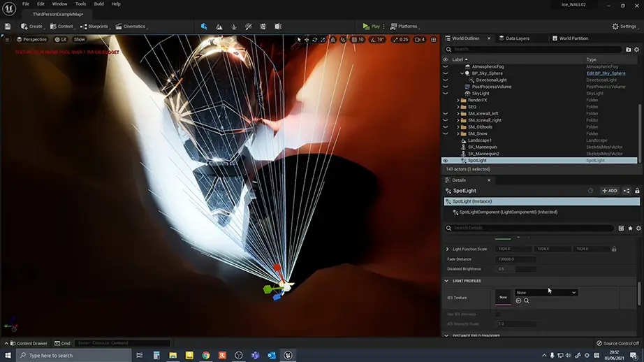Click the favorites star icon in Details
Screen dimensions: 644x362
[630, 229]
